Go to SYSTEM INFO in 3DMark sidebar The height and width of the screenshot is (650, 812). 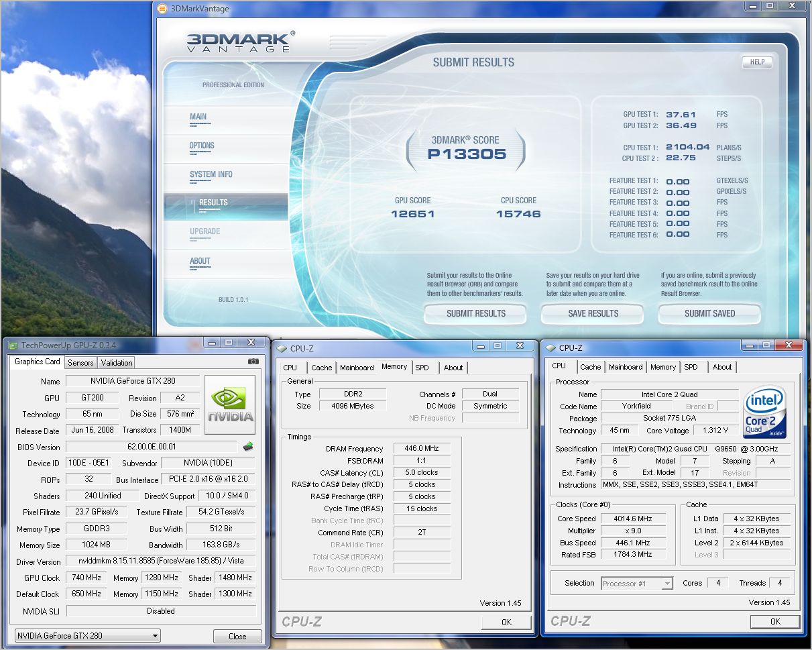(211, 174)
